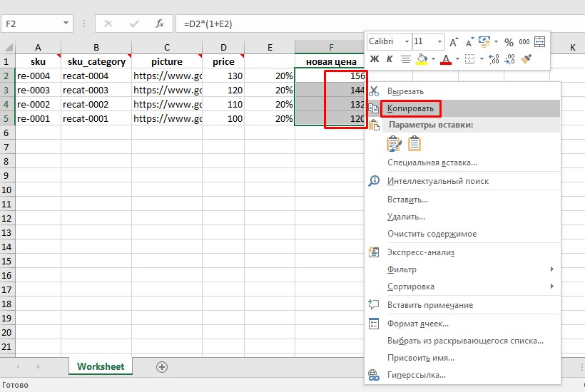Apply percent style in mini toolbar
The height and width of the screenshot is (392, 585).
point(509,42)
